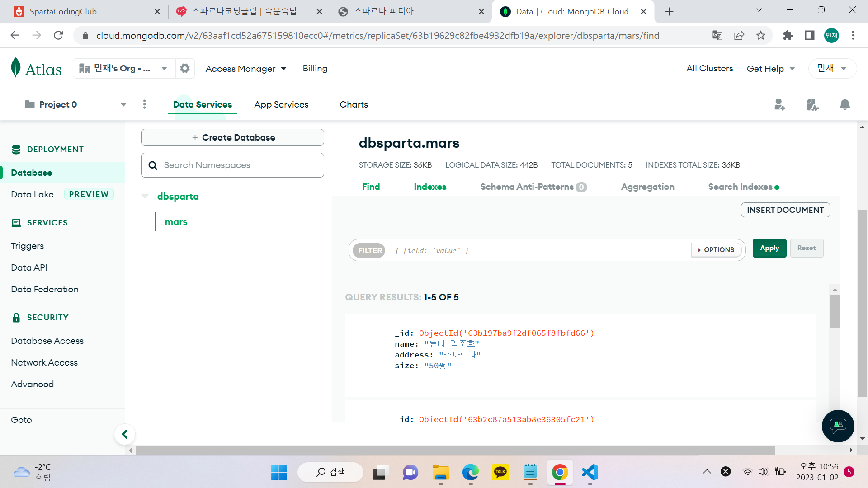
Task: Click the browser address bar URL
Action: 377,35
